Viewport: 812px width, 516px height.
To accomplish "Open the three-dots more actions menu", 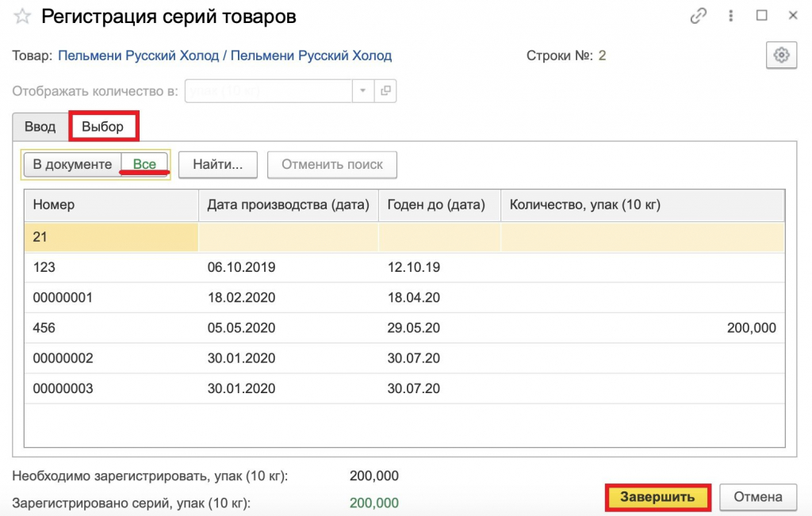I will 730,16.
